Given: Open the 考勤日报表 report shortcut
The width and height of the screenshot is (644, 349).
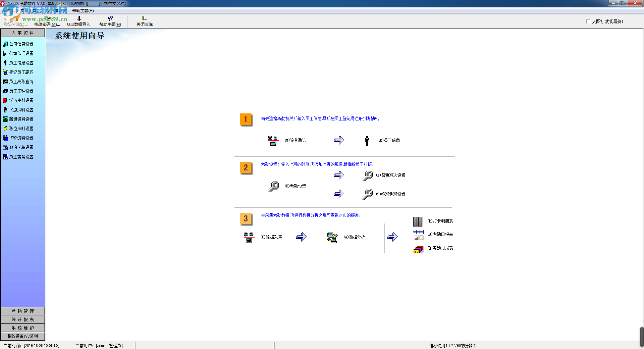Looking at the screenshot, I should click(x=433, y=235).
